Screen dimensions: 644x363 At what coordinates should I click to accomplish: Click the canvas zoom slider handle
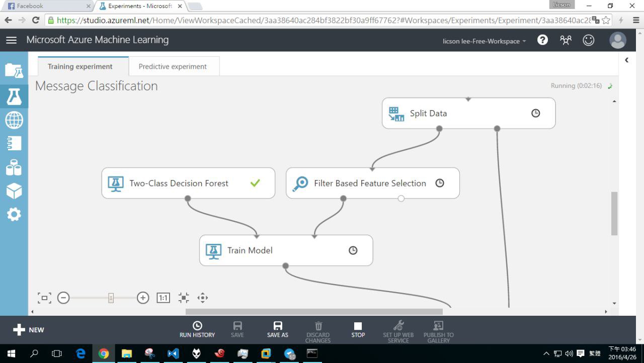(111, 298)
